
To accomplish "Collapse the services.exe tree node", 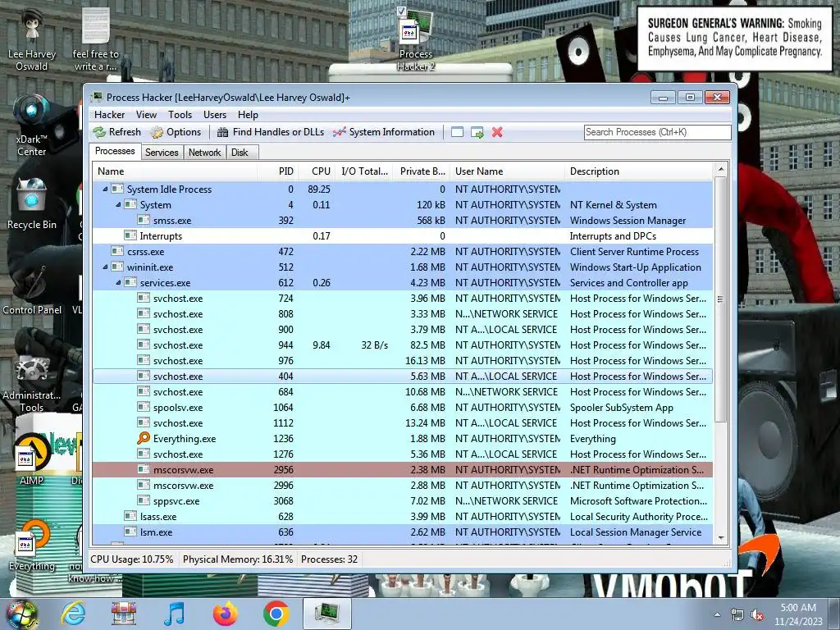I will [118, 282].
